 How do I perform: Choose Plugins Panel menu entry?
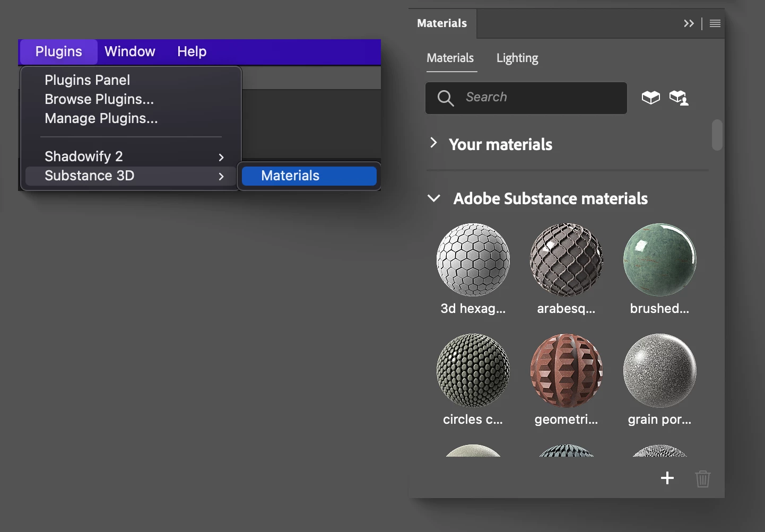[x=87, y=80]
